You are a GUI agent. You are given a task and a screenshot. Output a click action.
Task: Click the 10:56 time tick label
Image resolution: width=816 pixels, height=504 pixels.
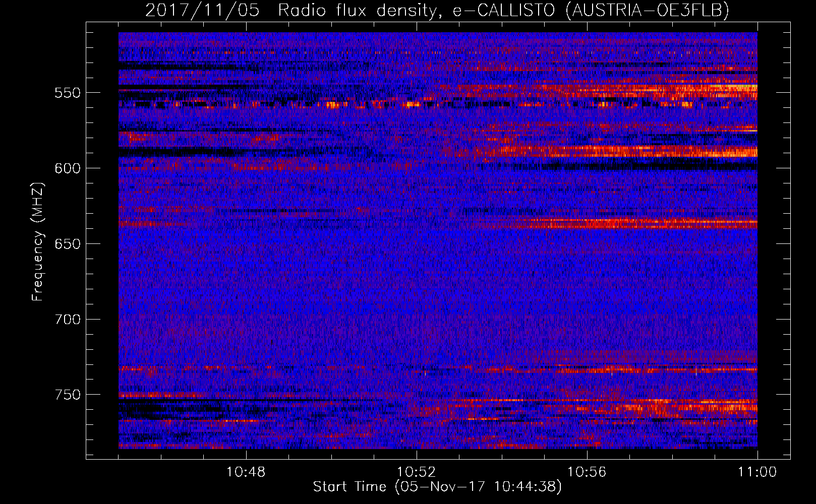pos(587,472)
